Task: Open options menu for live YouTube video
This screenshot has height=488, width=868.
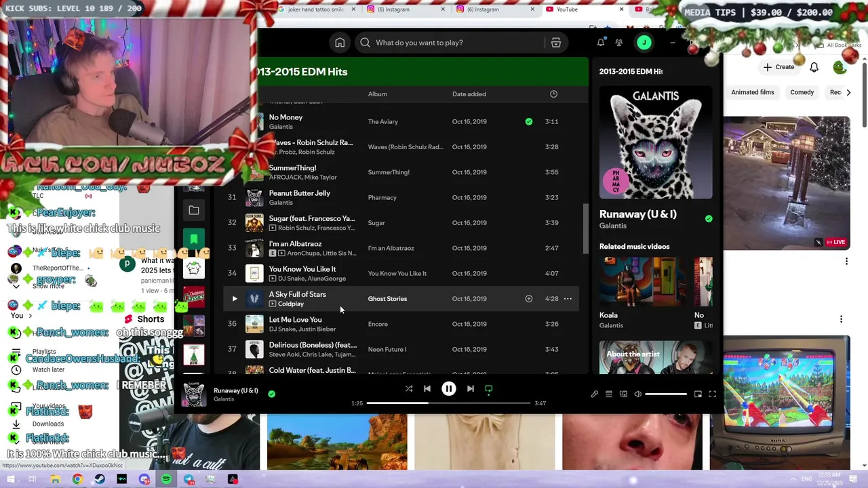Action: pyautogui.click(x=846, y=262)
